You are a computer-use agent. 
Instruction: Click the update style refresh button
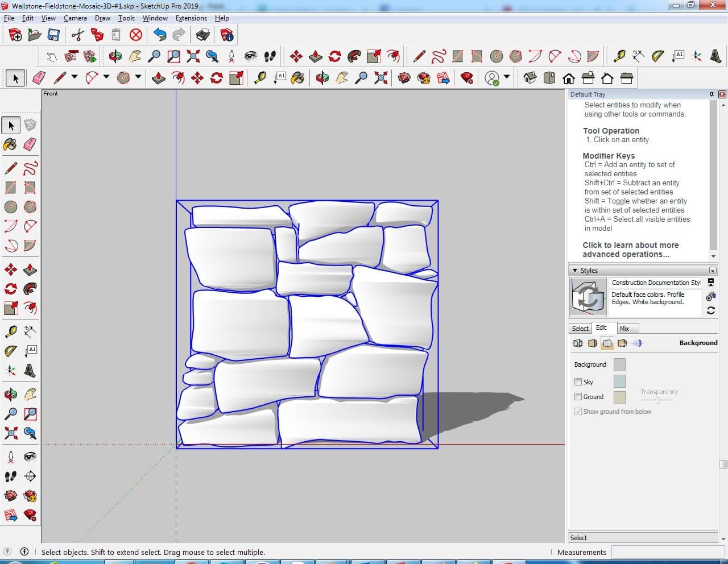coord(711,310)
